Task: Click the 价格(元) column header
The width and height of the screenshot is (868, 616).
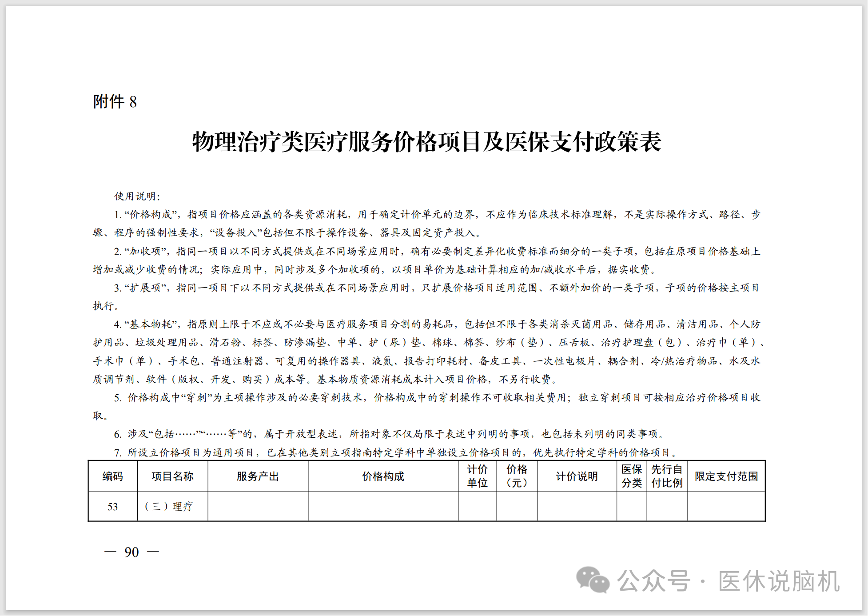Action: [x=517, y=476]
